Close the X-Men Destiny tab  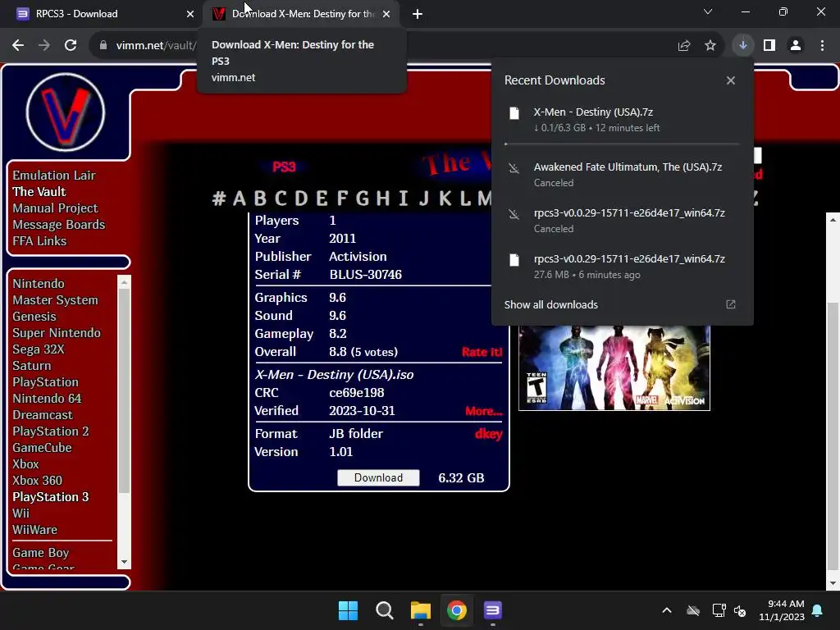386,14
